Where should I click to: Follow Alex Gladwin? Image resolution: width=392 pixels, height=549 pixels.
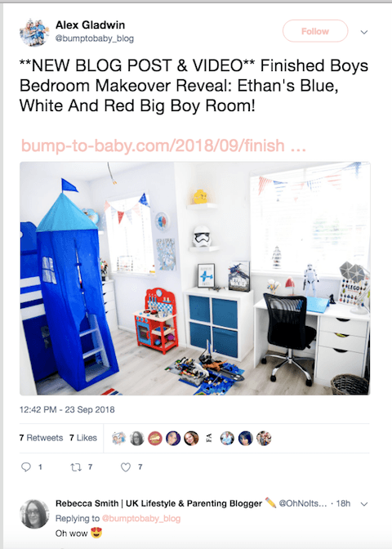[x=315, y=31]
